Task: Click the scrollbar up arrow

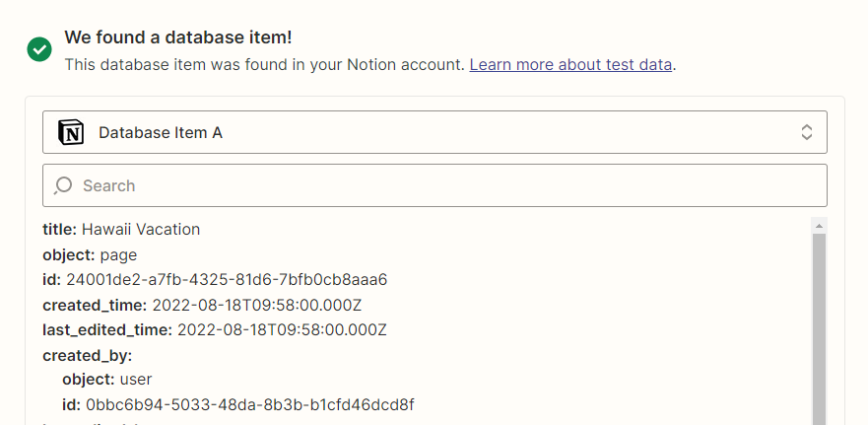Action: click(x=820, y=225)
